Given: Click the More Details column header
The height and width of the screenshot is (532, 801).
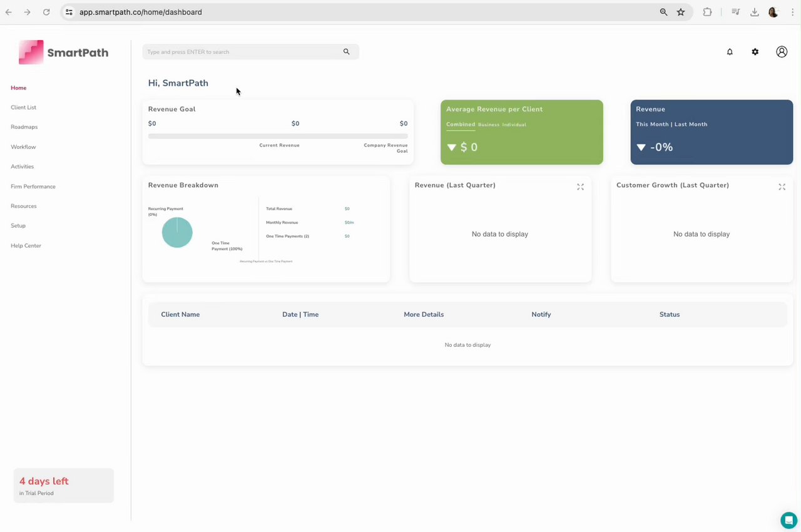Looking at the screenshot, I should [424, 315].
